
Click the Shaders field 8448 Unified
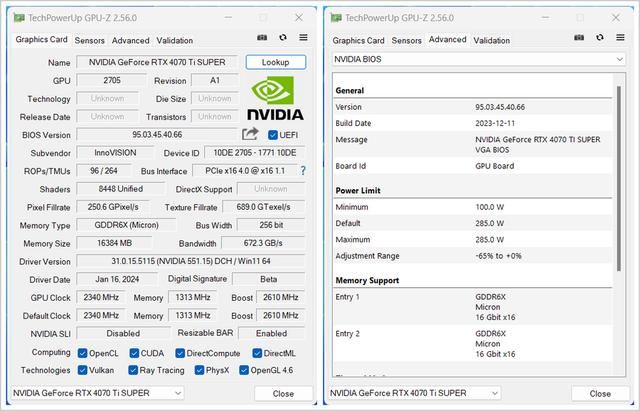[121, 189]
